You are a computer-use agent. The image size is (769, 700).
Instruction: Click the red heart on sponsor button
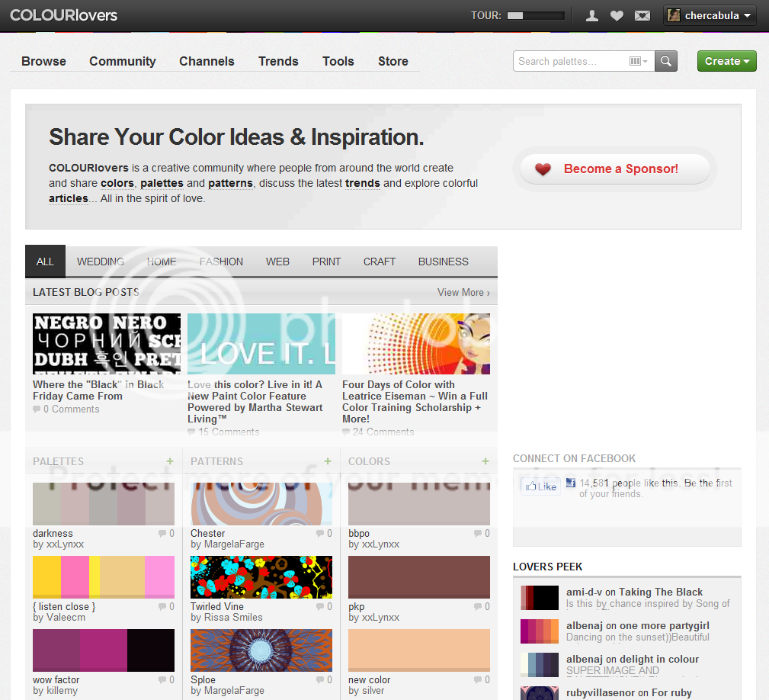point(543,169)
